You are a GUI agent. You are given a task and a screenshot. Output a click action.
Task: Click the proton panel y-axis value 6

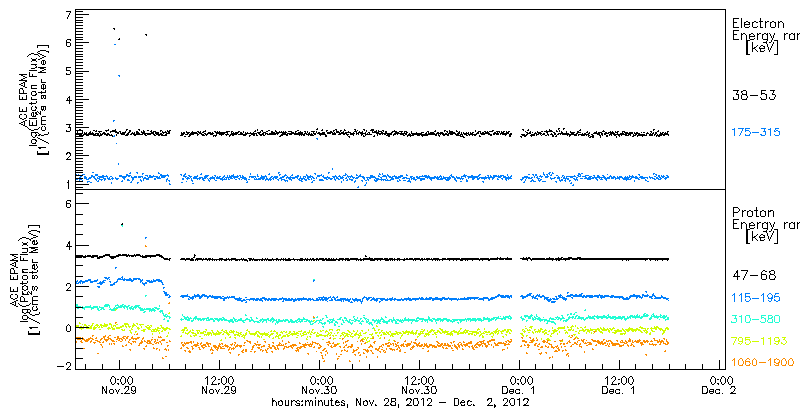67,204
